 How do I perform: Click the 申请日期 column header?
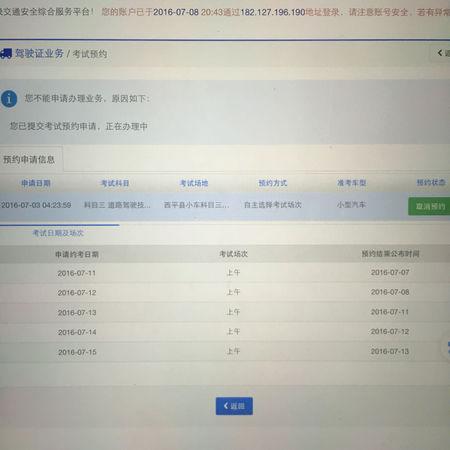pos(36,183)
